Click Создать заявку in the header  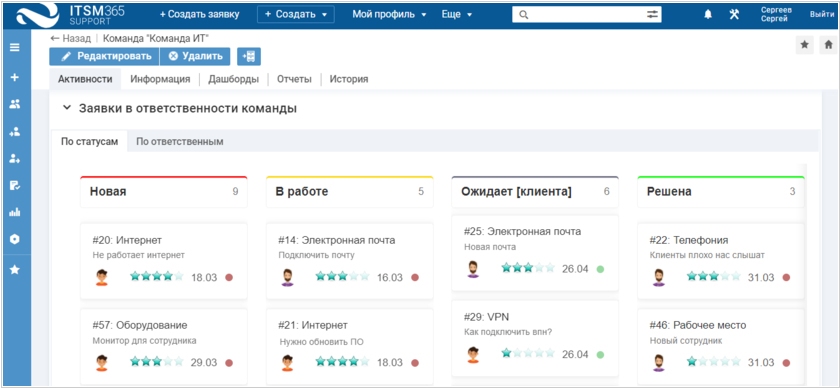tap(199, 14)
